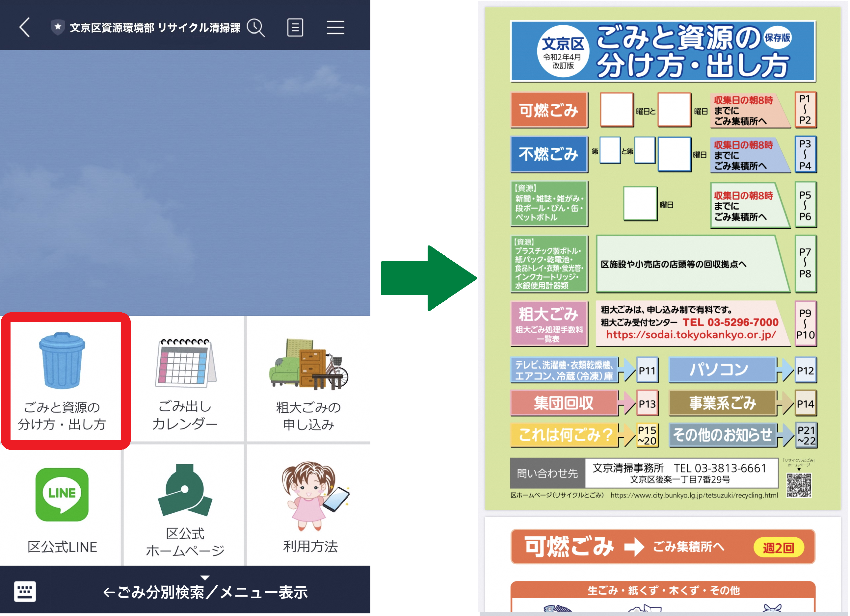This screenshot has height=616, width=850.
Task: Click the 週2回 yellow badge
Action: pyautogui.click(x=780, y=548)
